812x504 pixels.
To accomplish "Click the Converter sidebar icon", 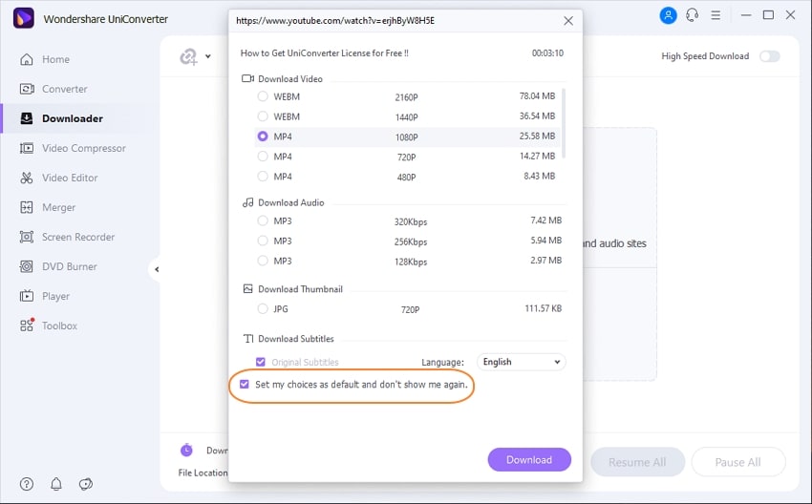I will tap(27, 89).
